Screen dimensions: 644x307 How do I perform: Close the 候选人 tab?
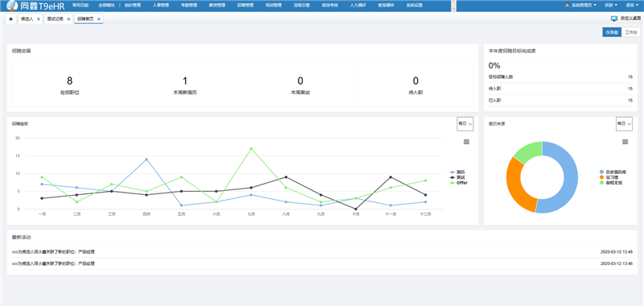click(38, 19)
